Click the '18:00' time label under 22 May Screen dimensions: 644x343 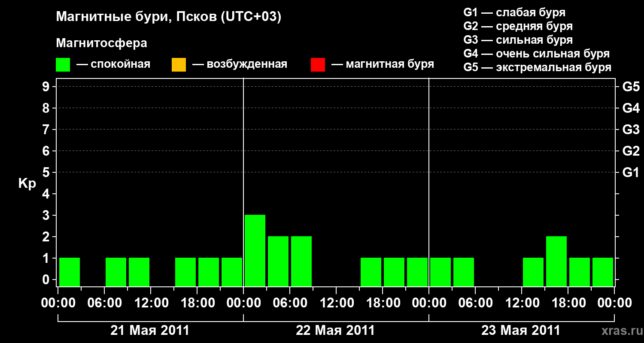coord(383,303)
